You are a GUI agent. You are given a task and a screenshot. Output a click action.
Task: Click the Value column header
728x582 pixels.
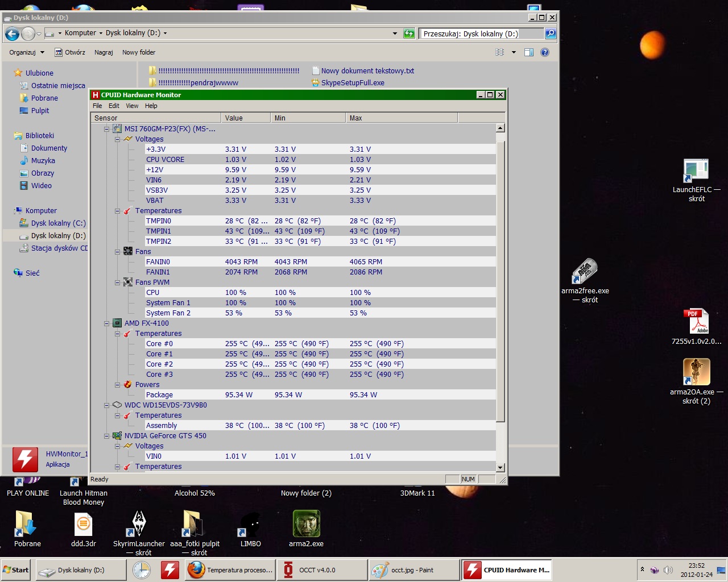point(246,118)
